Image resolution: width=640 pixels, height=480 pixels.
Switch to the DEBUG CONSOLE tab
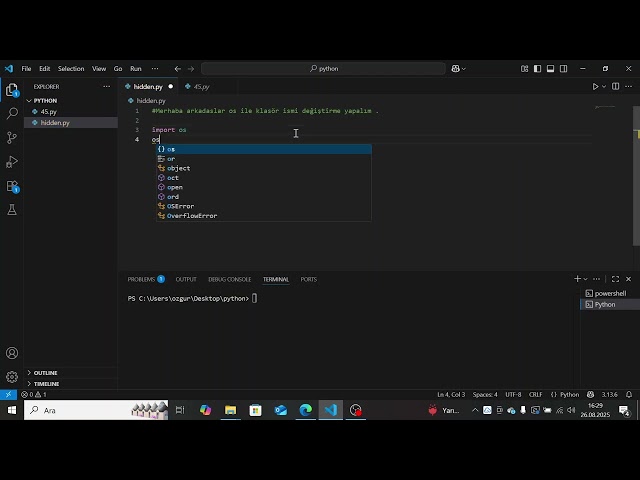[x=229, y=279]
